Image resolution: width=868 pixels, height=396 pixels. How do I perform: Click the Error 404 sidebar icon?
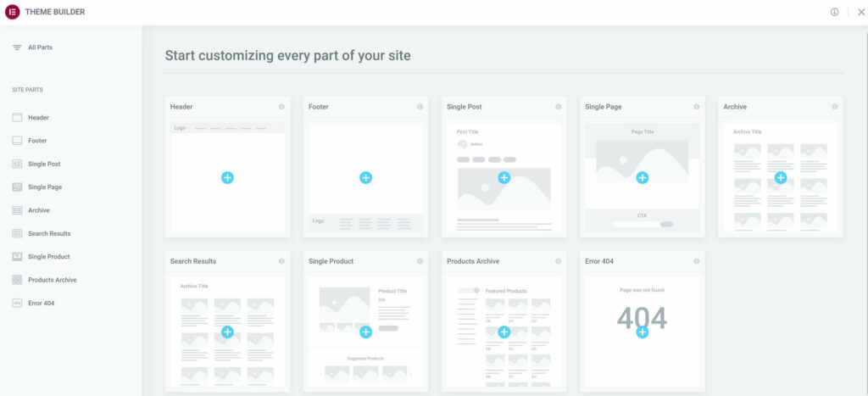tap(17, 303)
